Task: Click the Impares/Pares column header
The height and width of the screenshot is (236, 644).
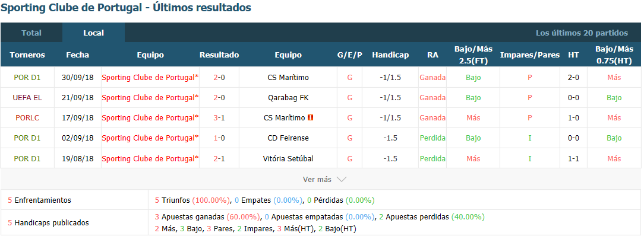Action: pos(530,55)
